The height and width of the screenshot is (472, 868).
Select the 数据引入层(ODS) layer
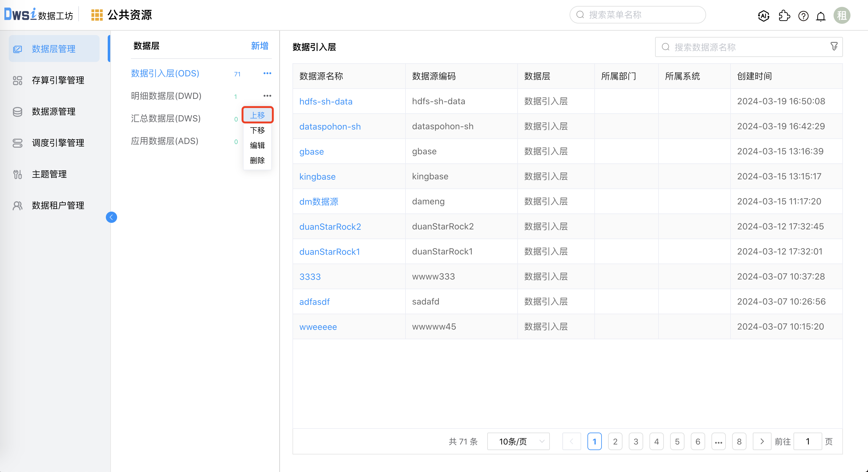[165, 74]
